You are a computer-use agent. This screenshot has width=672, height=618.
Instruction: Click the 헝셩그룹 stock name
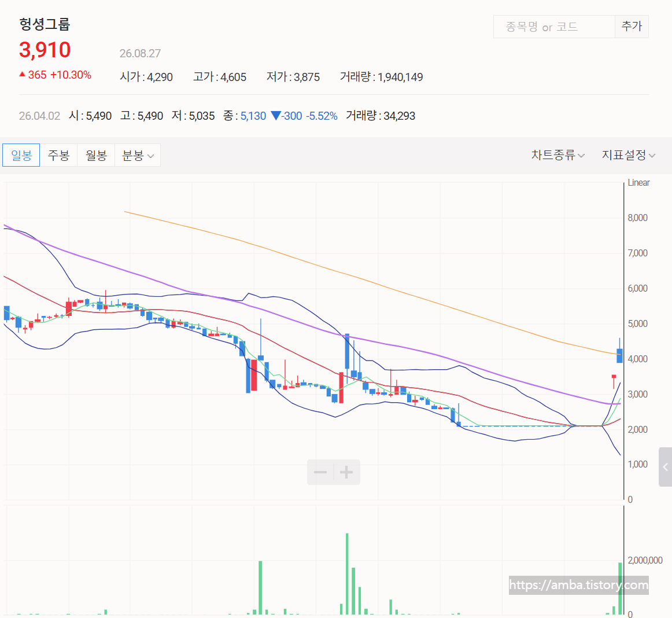click(45, 24)
